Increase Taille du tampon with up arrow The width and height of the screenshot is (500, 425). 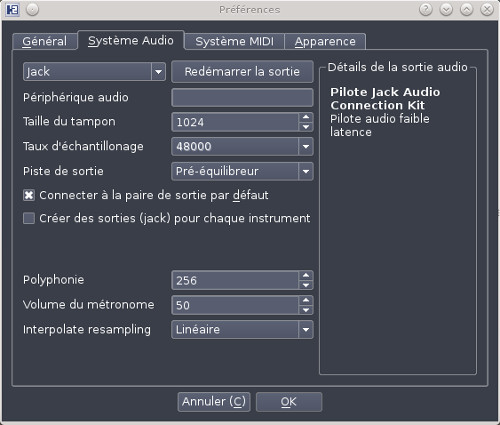tap(306, 117)
